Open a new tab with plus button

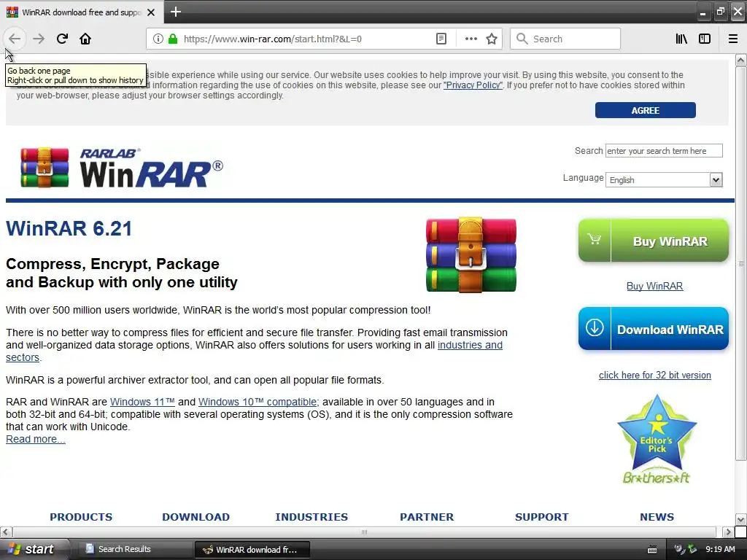[x=176, y=12]
